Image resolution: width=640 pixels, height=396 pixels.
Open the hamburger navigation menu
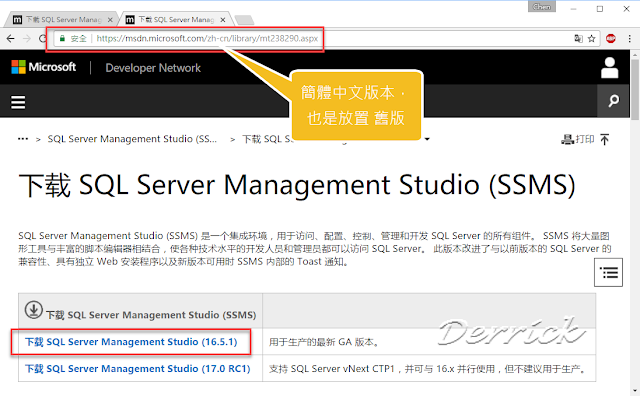click(x=18, y=102)
